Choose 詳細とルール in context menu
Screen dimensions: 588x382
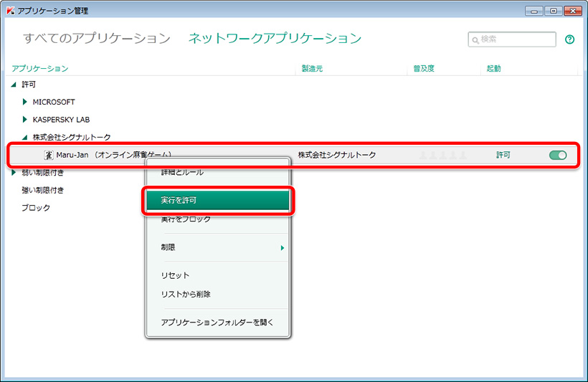point(182,173)
